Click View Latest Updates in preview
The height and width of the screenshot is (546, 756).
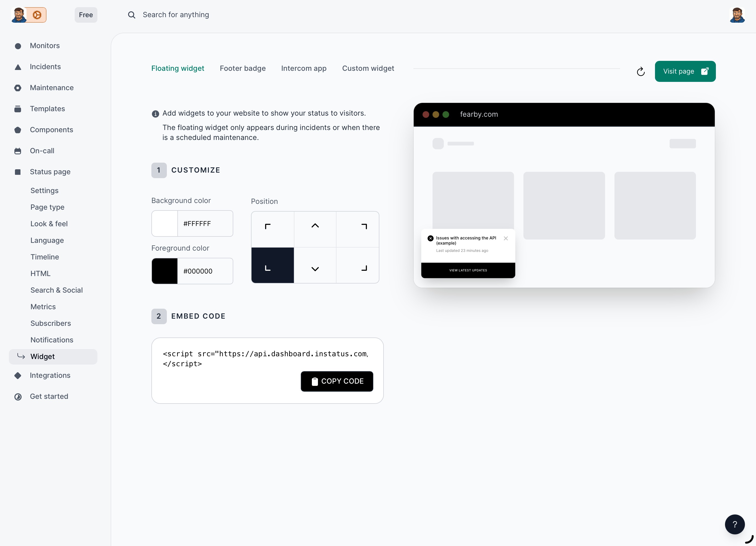(468, 270)
